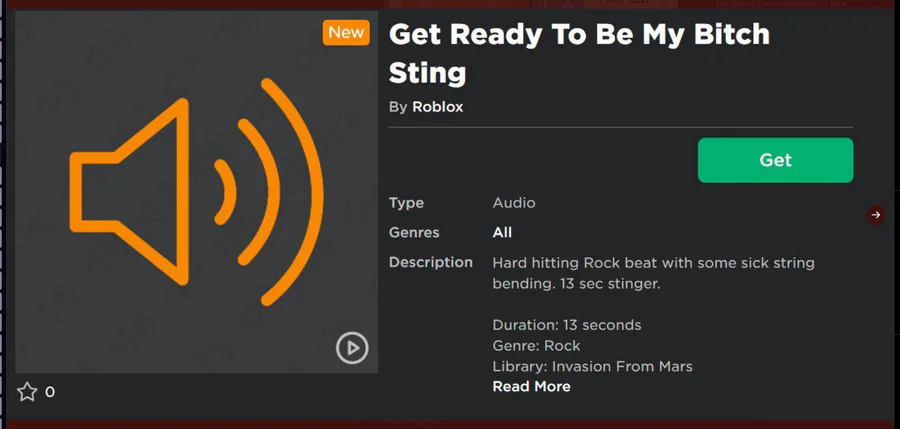Select the Audio type value
Screen dimensions: 900x429
[514, 203]
